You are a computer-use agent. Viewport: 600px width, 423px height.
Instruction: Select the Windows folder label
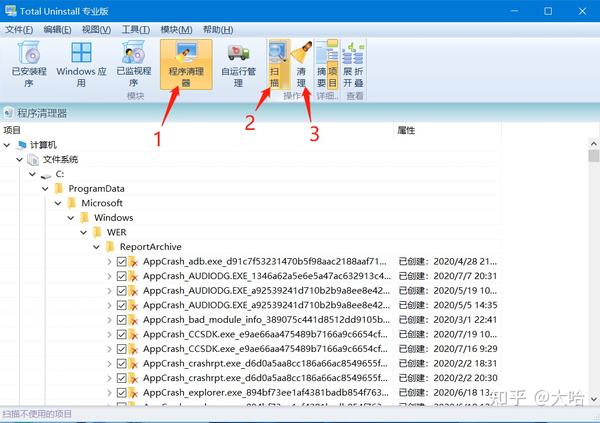tap(114, 218)
